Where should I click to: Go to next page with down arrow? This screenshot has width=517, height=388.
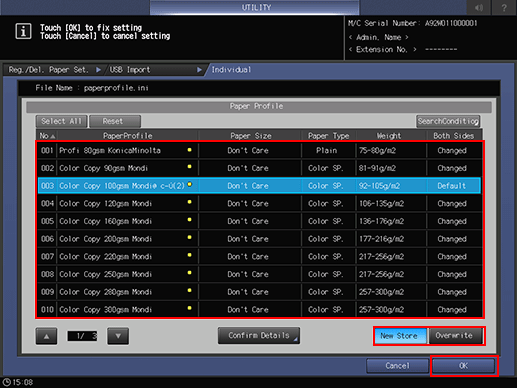tap(118, 336)
